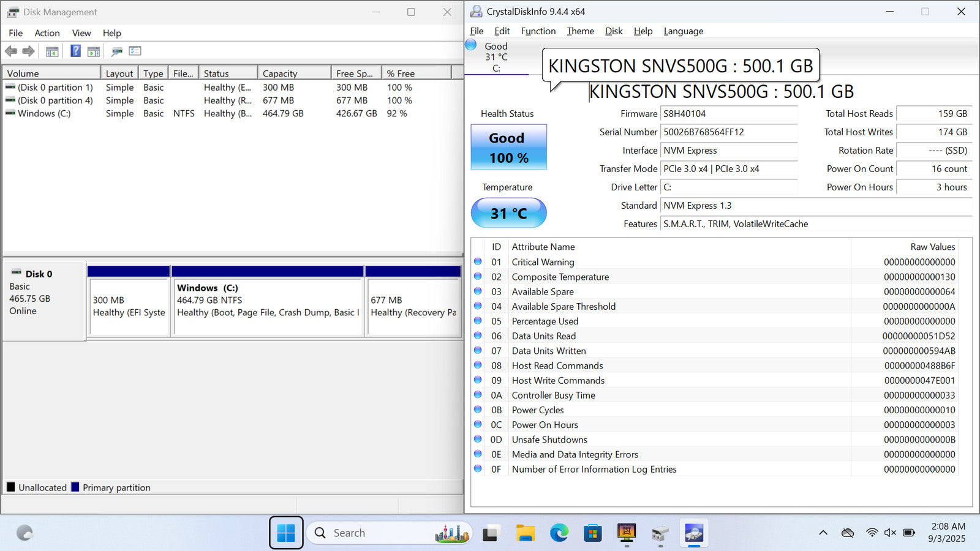
Task: Open the View menu in Disk Management
Action: point(81,33)
